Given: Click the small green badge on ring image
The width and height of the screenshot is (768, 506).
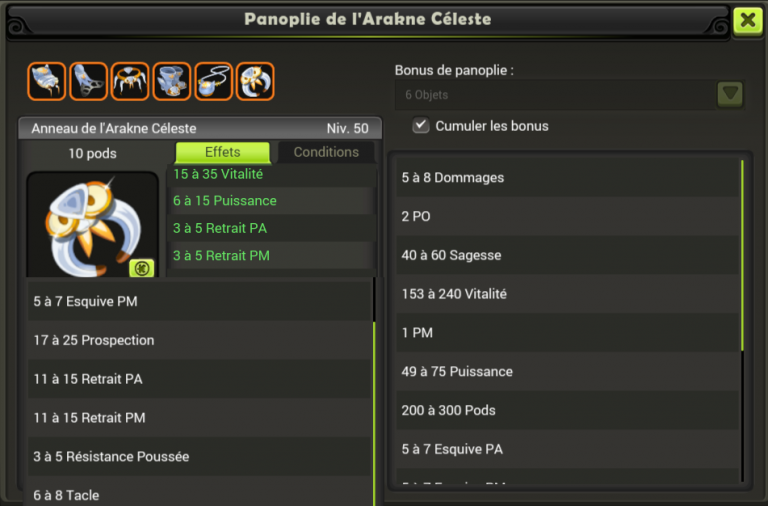Looking at the screenshot, I should click(142, 268).
